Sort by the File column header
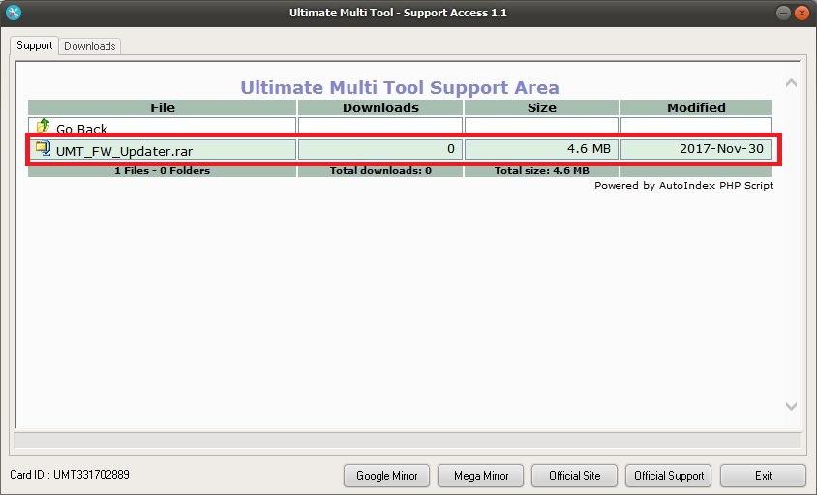Viewport: 817px width, 504px height. (162, 107)
